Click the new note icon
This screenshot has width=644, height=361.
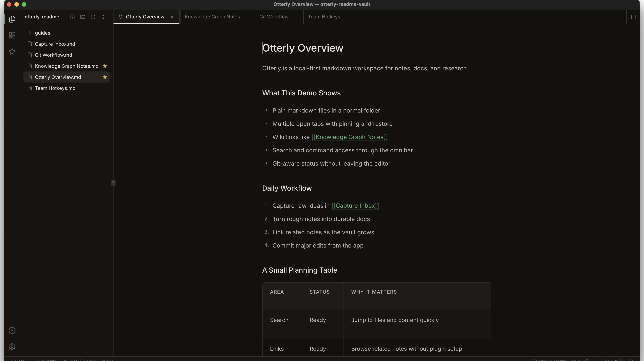coord(72,17)
